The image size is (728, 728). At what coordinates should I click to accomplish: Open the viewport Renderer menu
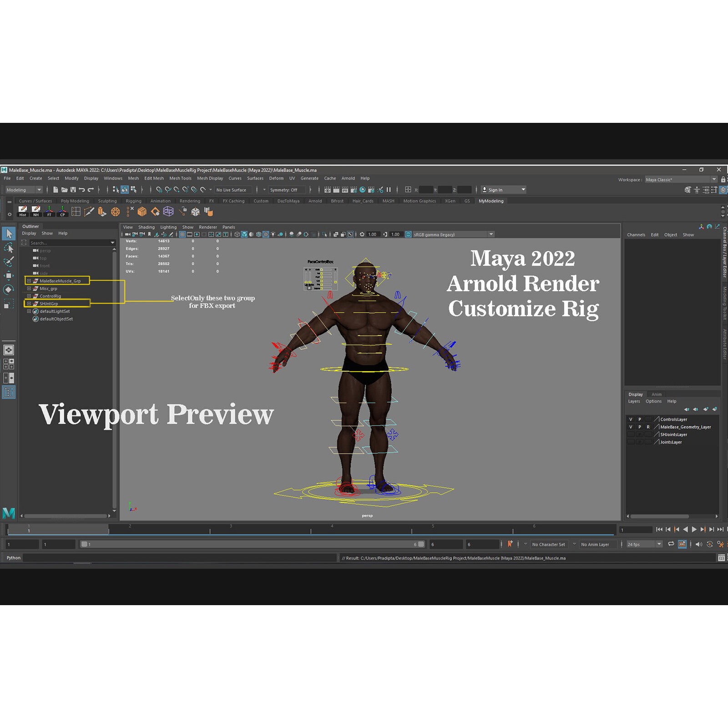click(x=208, y=227)
